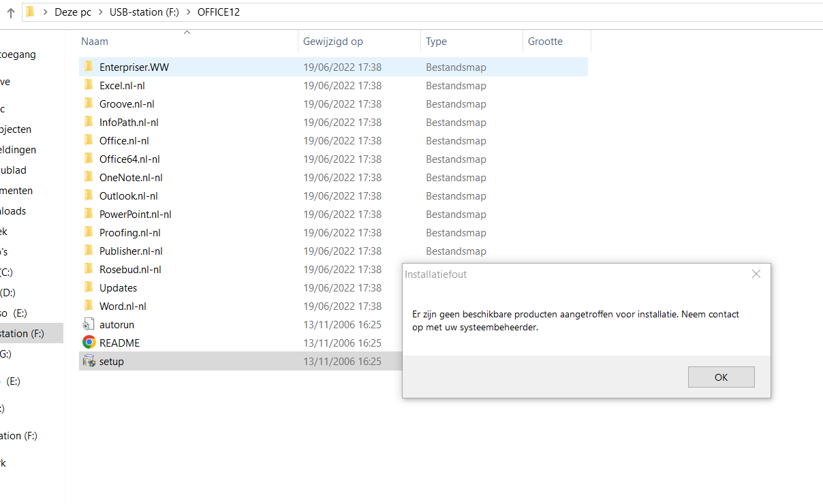
Task: Close the Installatiefout error dialog
Action: tap(756, 274)
